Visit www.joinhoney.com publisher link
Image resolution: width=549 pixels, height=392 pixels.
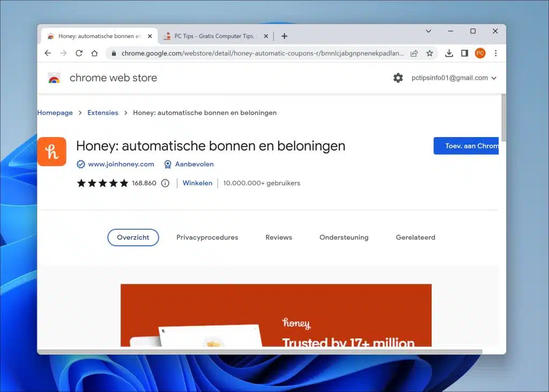coord(121,164)
